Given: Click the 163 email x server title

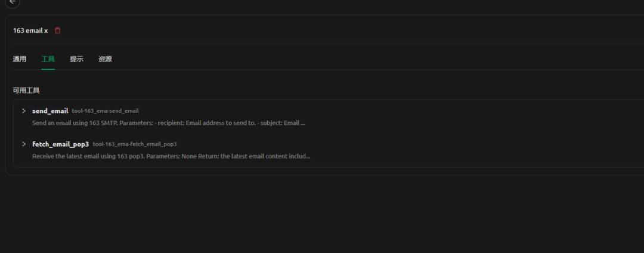Looking at the screenshot, I should point(30,30).
